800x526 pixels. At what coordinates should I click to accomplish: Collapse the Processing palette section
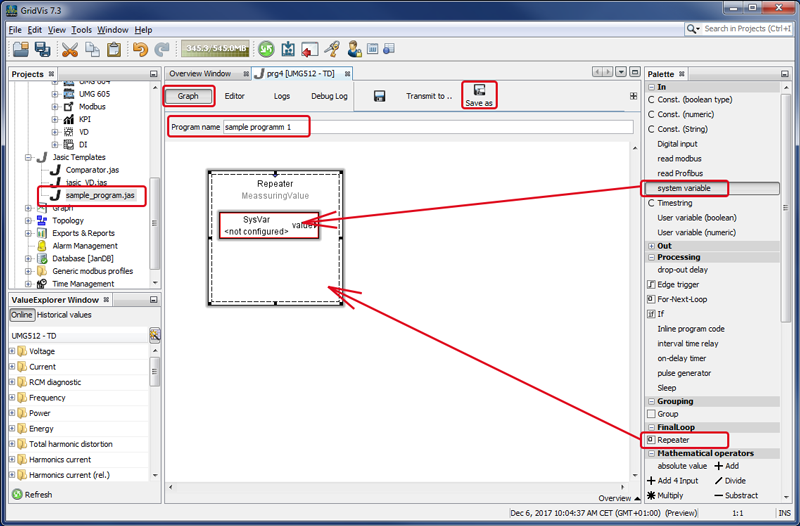[651, 258]
